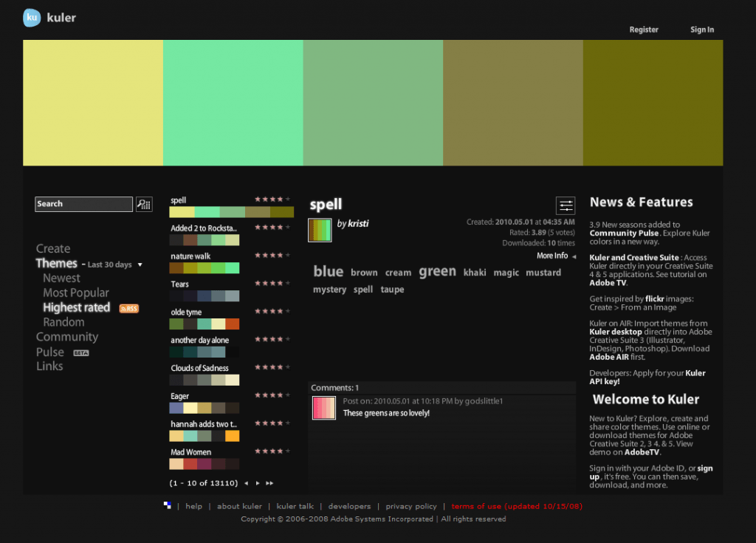Click the taupe tag

click(393, 290)
